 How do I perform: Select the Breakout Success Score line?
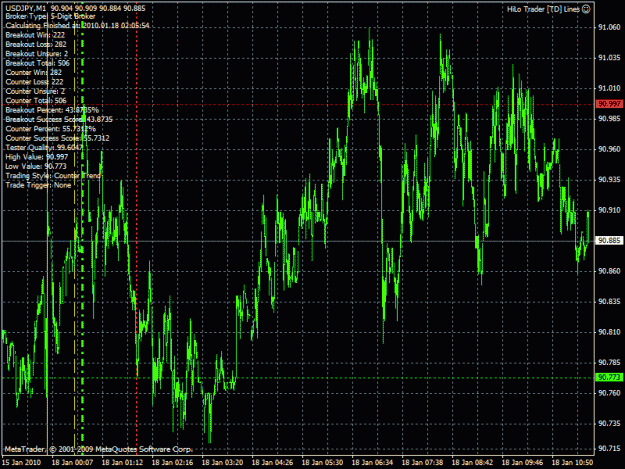tap(59, 119)
